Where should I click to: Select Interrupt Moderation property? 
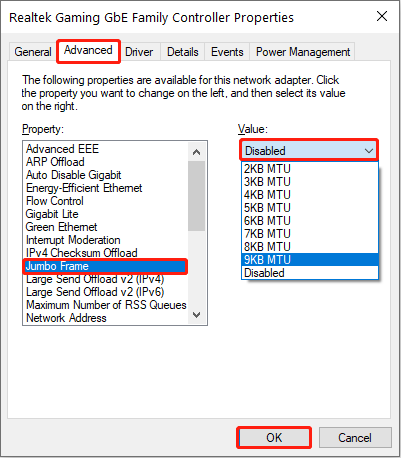[105, 240]
